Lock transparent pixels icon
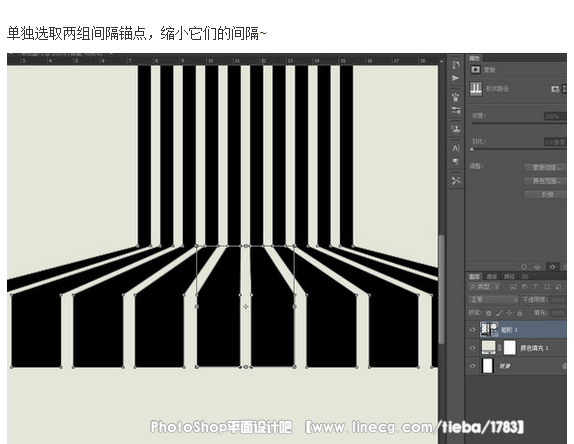 [x=488, y=313]
